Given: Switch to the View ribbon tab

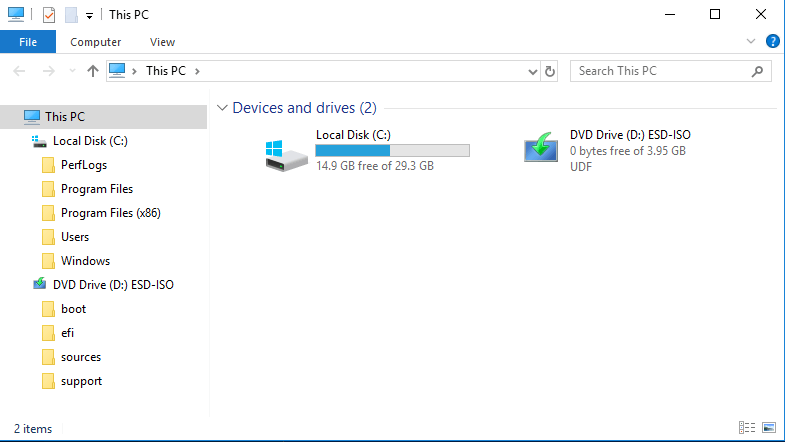Looking at the screenshot, I should tap(162, 42).
